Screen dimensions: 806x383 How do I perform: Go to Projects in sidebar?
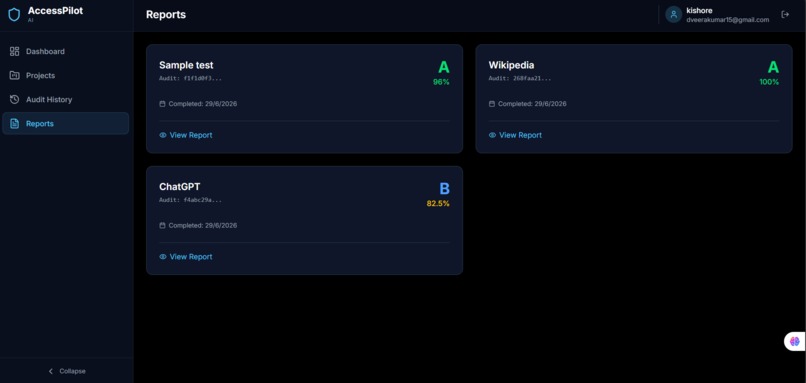pos(65,76)
